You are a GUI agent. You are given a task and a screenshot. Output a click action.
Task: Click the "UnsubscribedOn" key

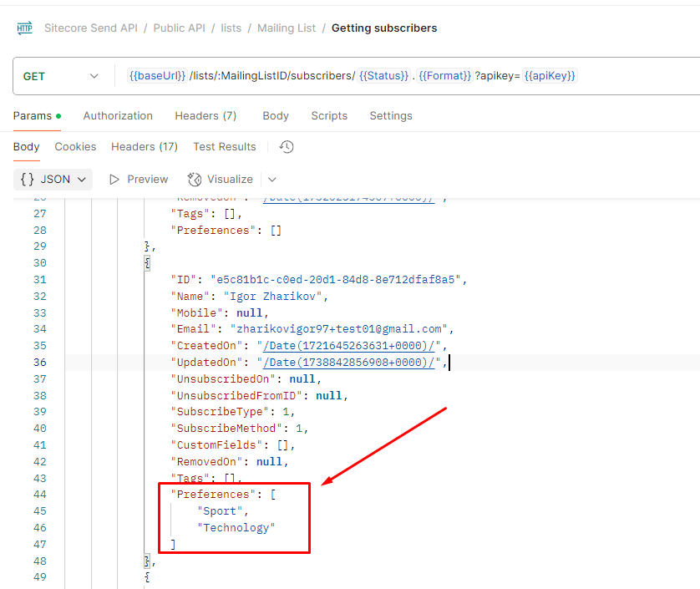[223, 379]
